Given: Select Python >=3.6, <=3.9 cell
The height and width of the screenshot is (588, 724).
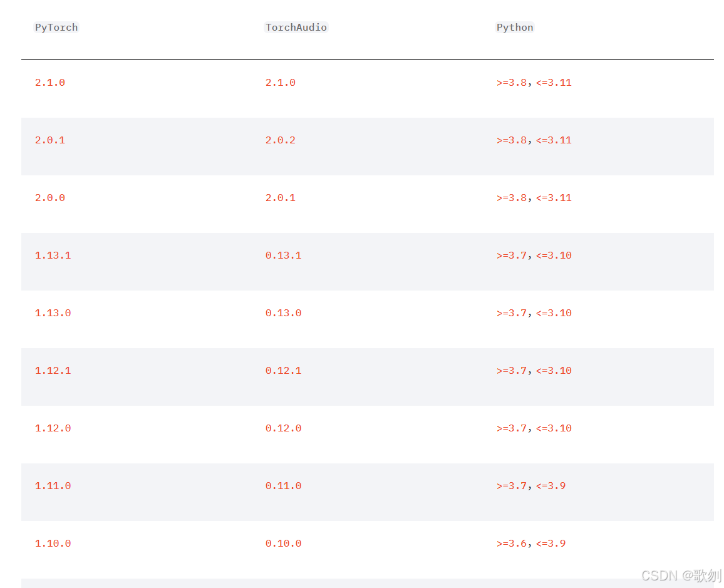Looking at the screenshot, I should point(531,544).
